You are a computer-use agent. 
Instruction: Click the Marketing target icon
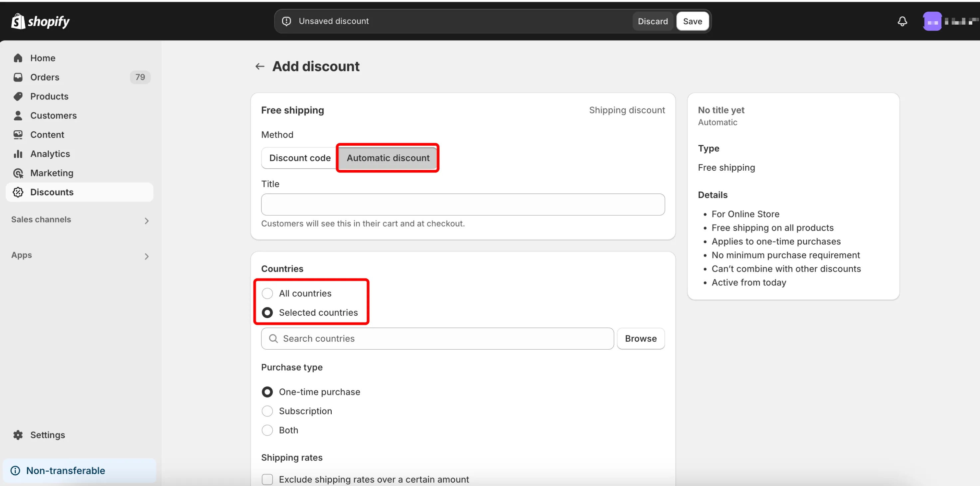coord(18,173)
